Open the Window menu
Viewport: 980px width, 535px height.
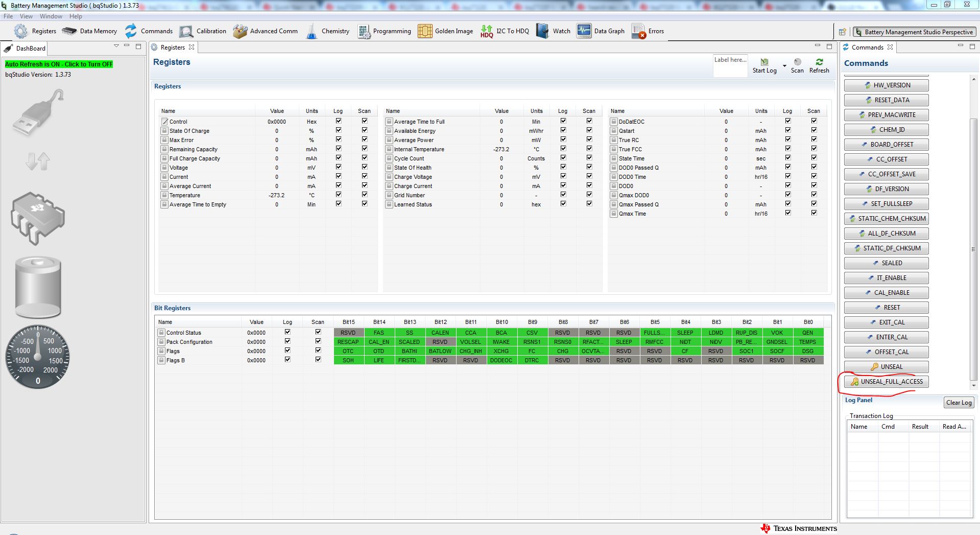click(x=51, y=16)
